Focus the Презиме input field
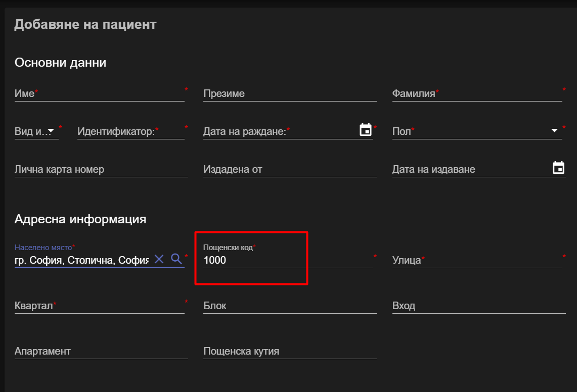 pyautogui.click(x=290, y=93)
